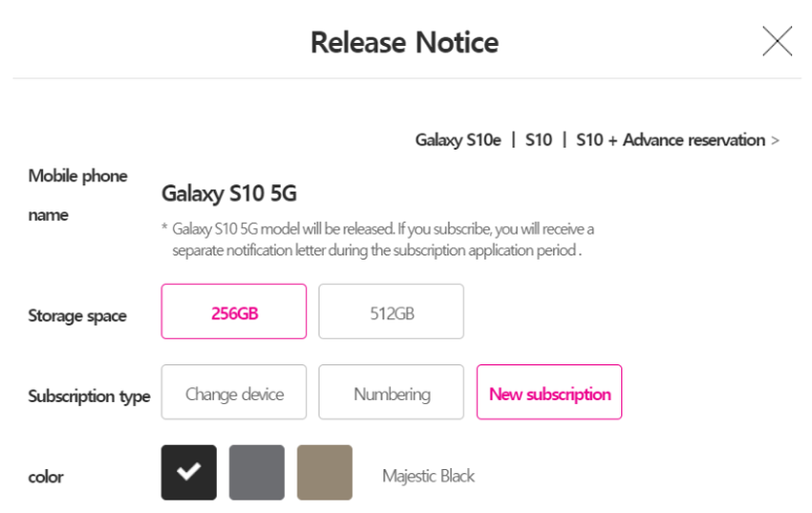The height and width of the screenshot is (513, 812).
Task: Pick the Numbering subscription type
Action: 391,393
